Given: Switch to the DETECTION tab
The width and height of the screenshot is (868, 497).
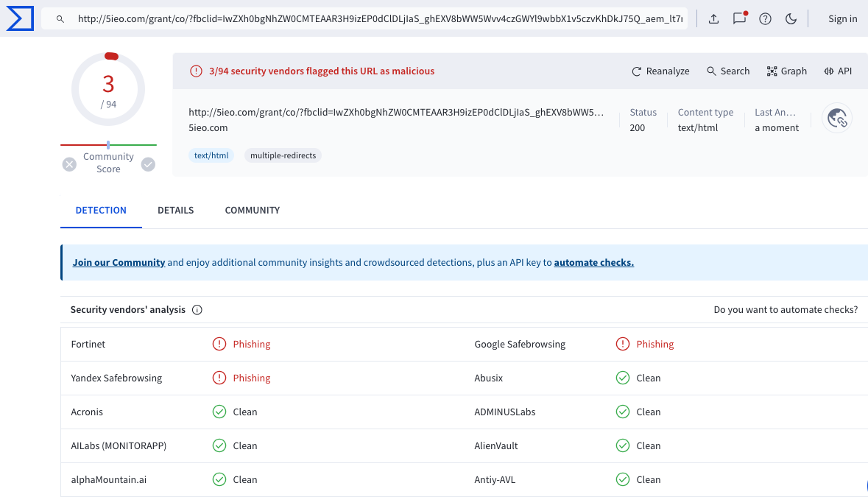Looking at the screenshot, I should (101, 211).
